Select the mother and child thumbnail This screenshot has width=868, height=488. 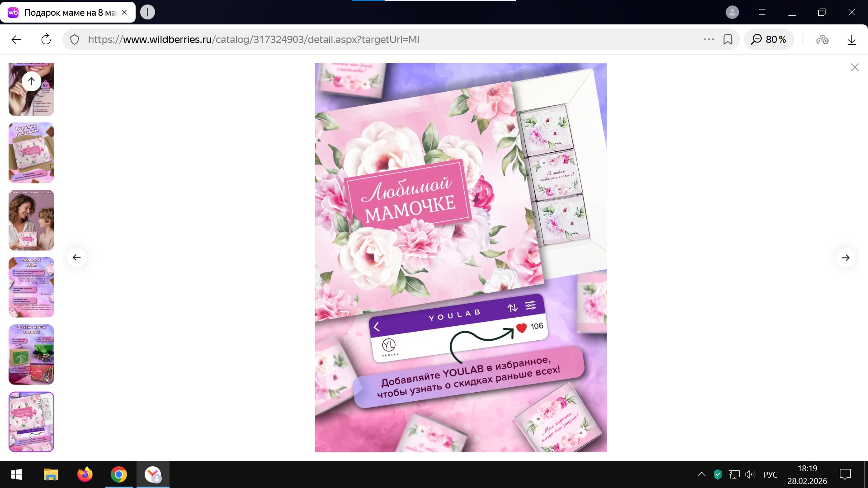(x=31, y=220)
